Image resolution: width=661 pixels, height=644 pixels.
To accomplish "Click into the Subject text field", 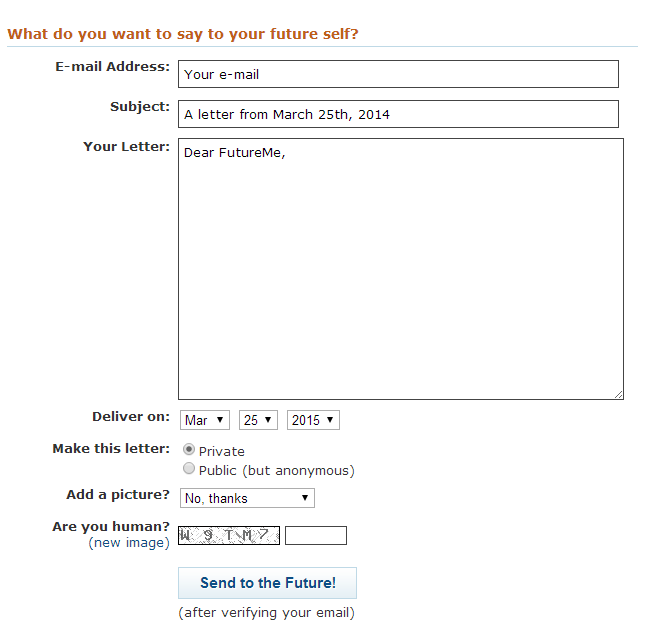I will click(398, 114).
